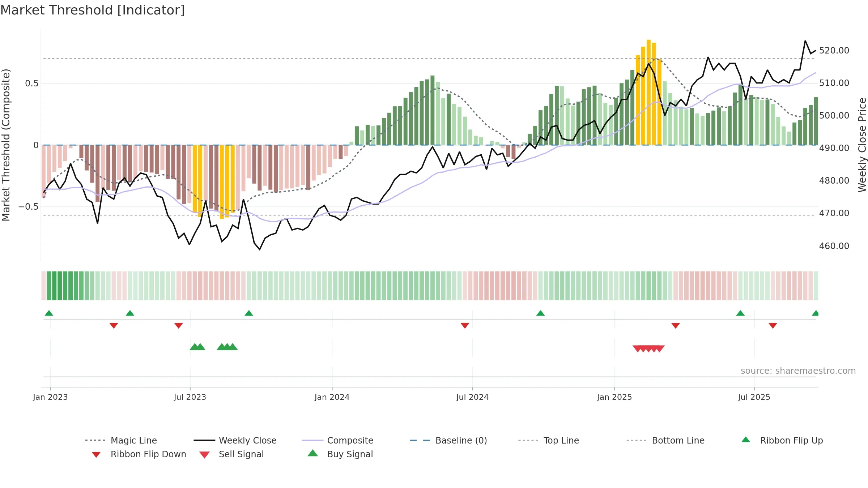Toggle the Buy Signal legend entry
This screenshot has width=868, height=488.
tap(340, 454)
